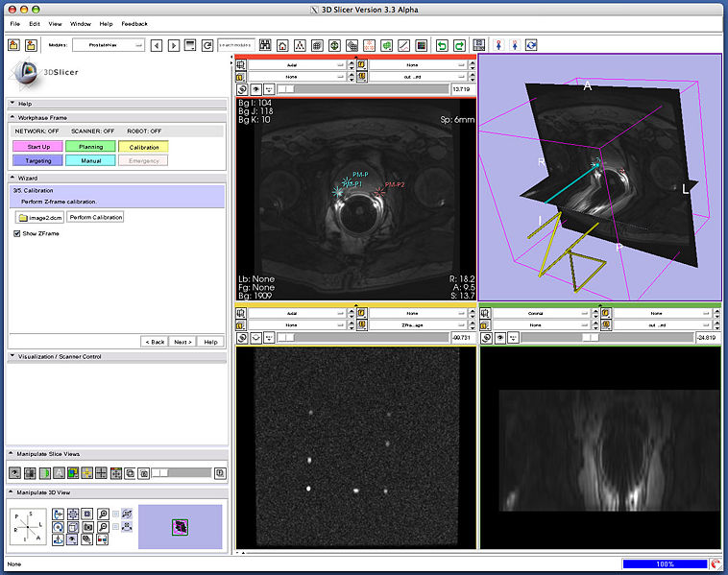Toggle small checkbox beside spin icon in 3D View
The width and height of the screenshot is (728, 575).
pos(115,514)
